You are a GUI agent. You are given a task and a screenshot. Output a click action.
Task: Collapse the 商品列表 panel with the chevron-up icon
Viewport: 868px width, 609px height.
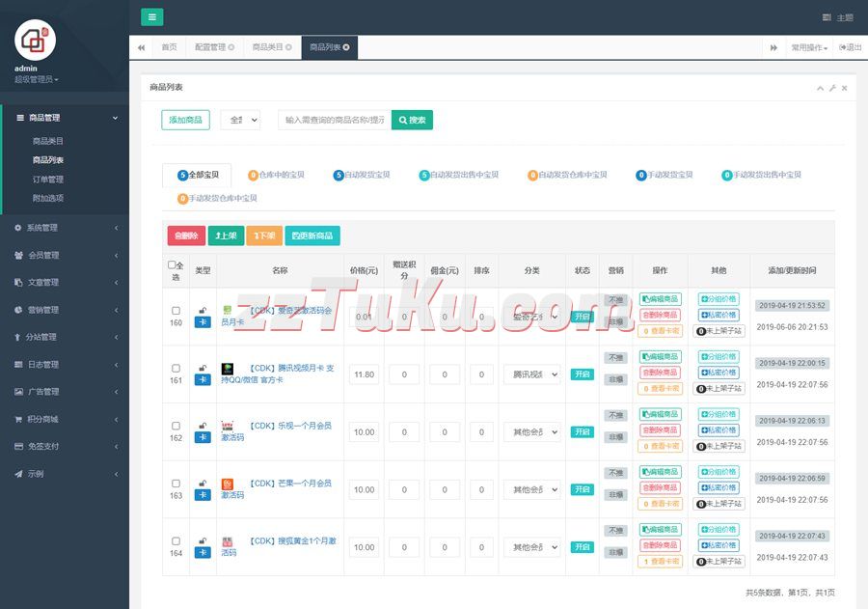(821, 88)
